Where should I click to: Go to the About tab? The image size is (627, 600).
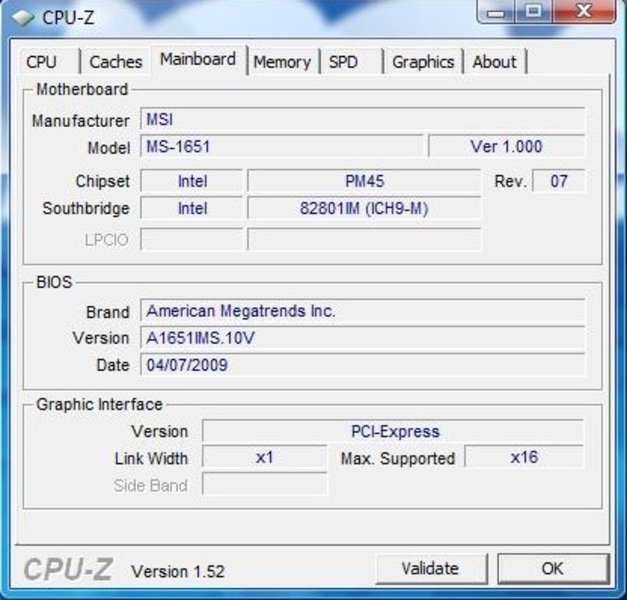point(495,62)
